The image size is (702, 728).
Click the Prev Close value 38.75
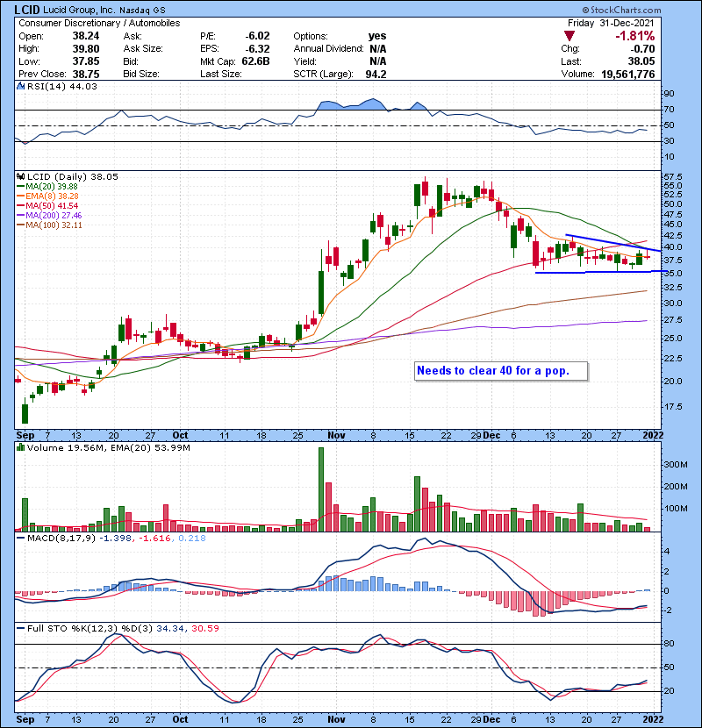[x=86, y=74]
